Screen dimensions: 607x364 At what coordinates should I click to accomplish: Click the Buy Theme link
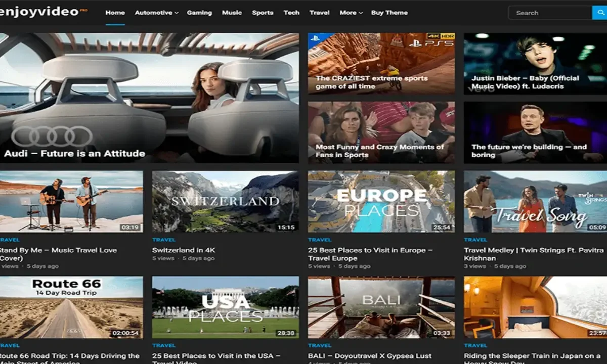[389, 13]
